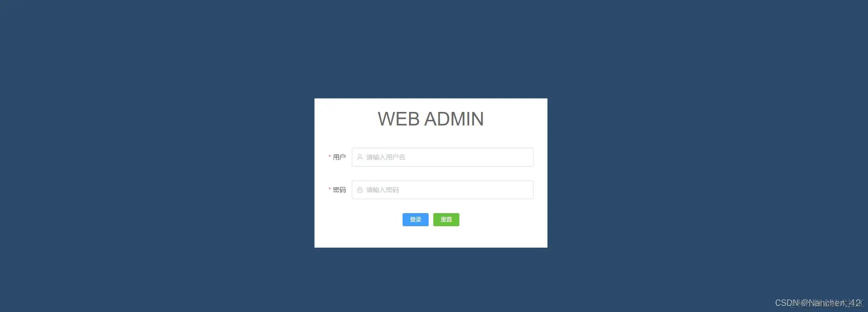Click blank white area below the buttons
Viewport: 868px width, 312px height.
pos(431,237)
